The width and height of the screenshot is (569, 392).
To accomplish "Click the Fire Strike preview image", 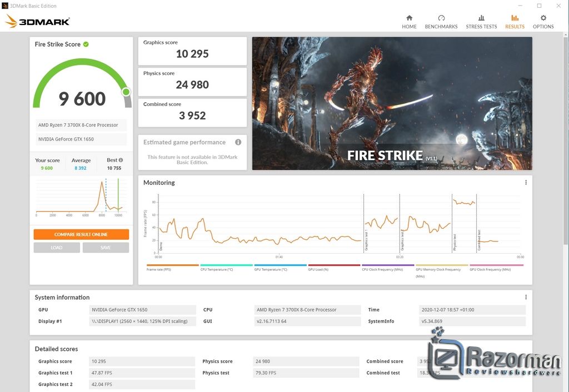I will point(392,103).
